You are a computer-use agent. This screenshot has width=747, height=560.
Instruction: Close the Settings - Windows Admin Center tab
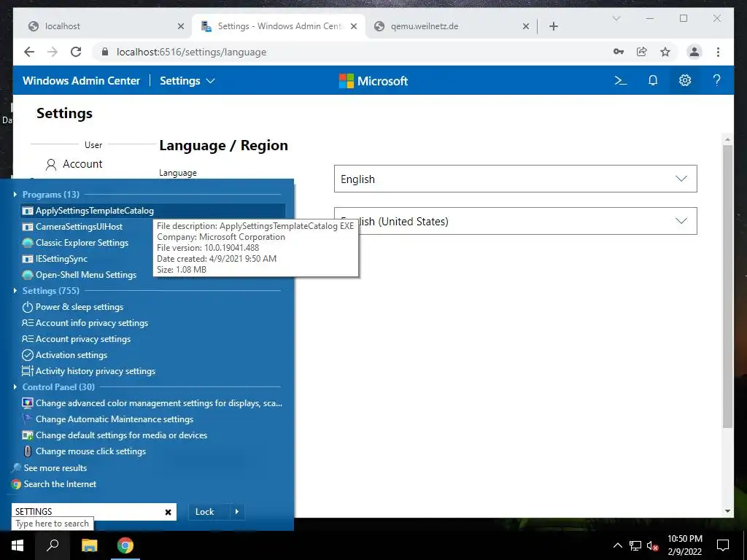click(354, 26)
